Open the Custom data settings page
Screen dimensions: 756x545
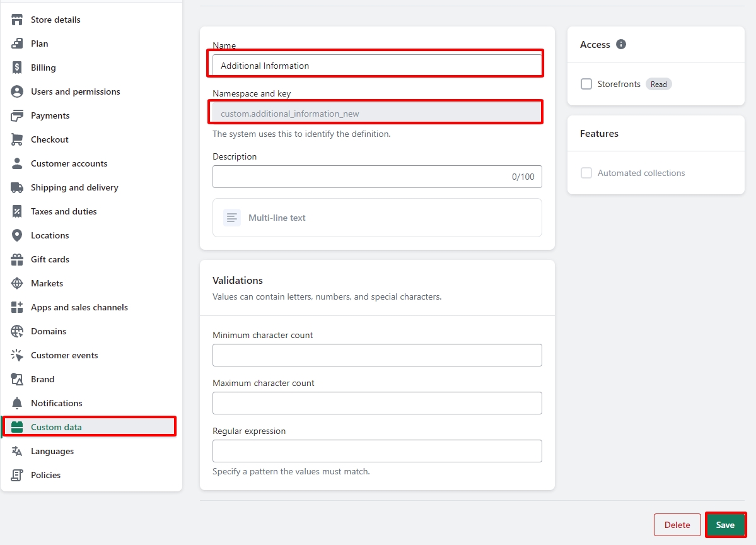pyautogui.click(x=56, y=427)
